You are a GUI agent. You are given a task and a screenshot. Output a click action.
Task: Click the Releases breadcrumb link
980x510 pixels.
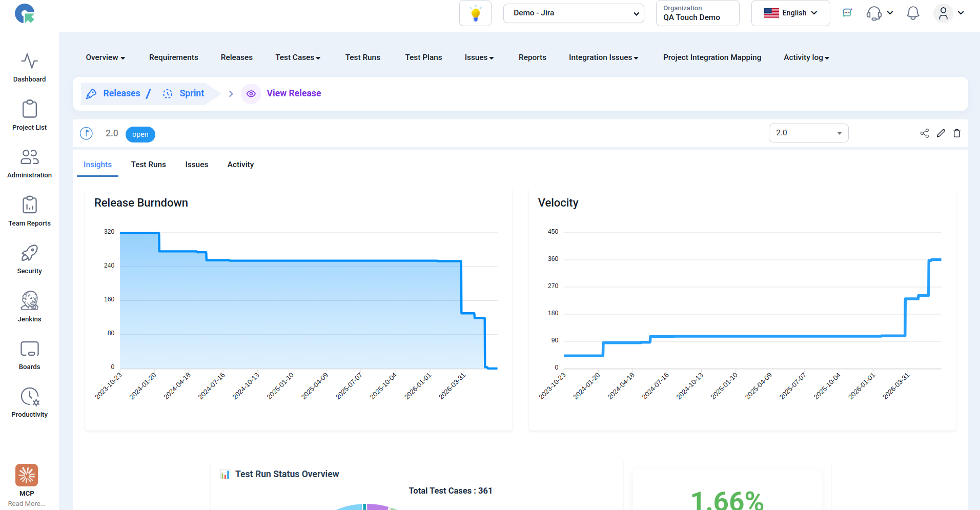click(x=121, y=93)
